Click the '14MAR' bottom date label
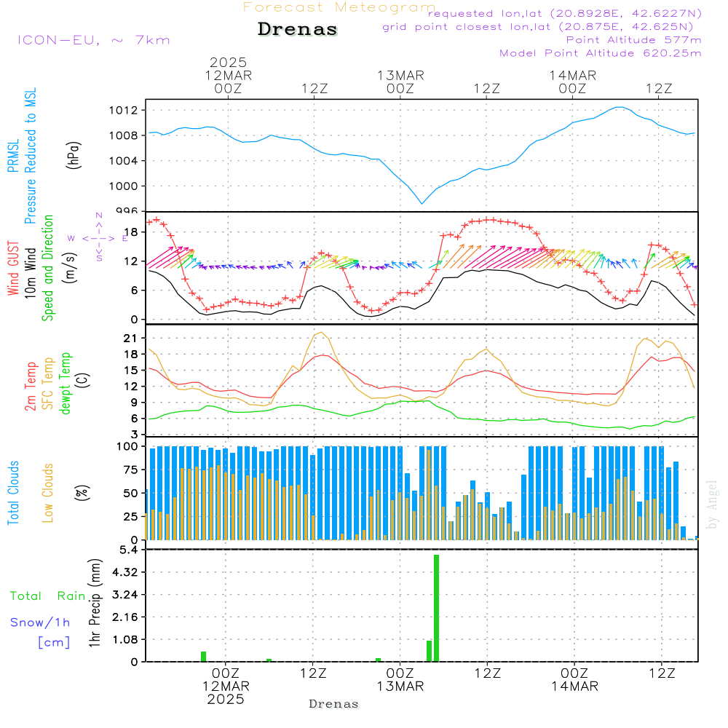Screen dimensions: 728x728 click(x=574, y=687)
